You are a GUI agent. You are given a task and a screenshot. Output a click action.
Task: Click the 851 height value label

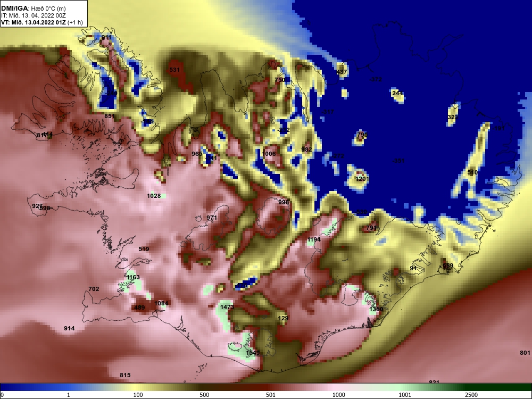coord(109,116)
